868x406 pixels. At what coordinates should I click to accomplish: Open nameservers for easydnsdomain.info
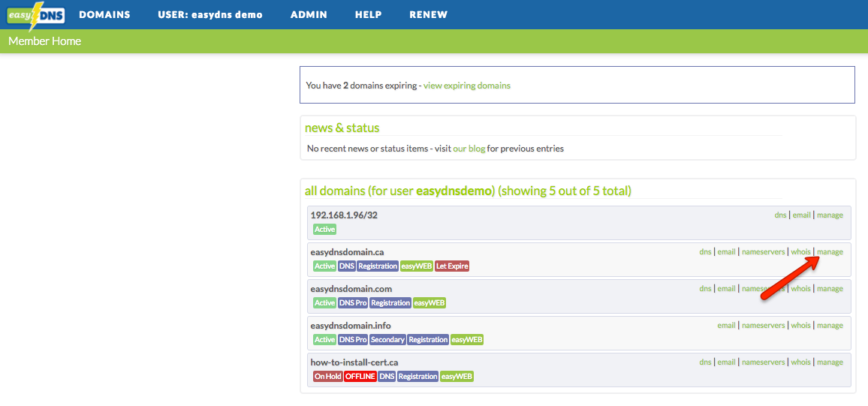tap(764, 325)
